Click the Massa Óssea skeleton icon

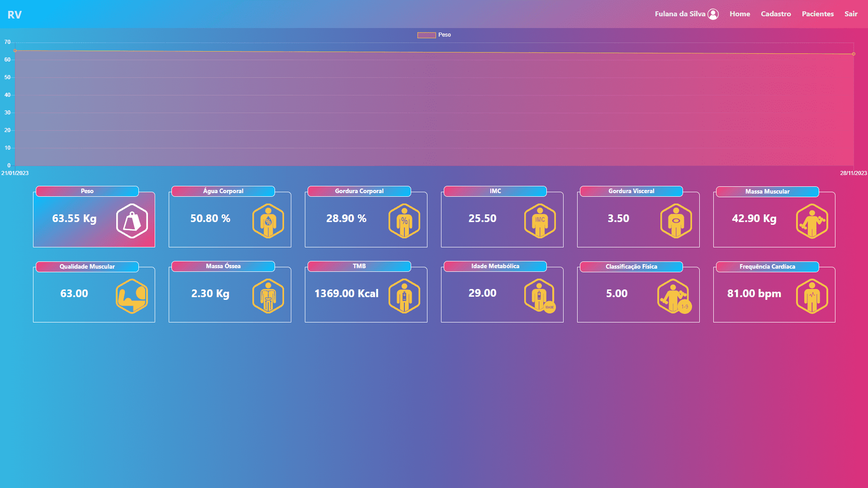point(268,296)
